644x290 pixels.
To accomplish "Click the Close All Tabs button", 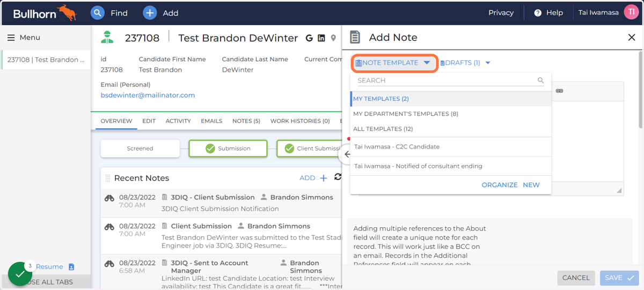I will (x=46, y=282).
